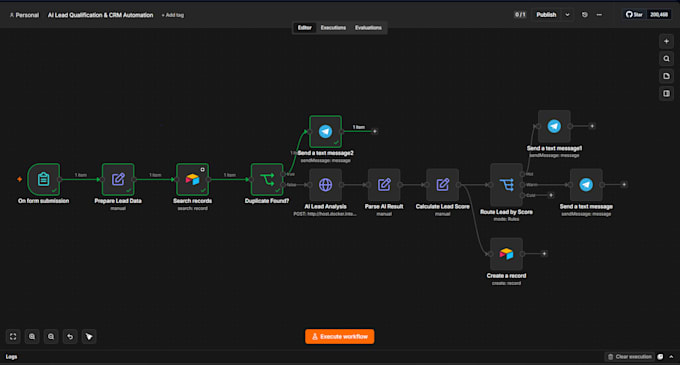Run the Execute workflow button
Viewport: 680px width, 365px height.
click(x=340, y=336)
